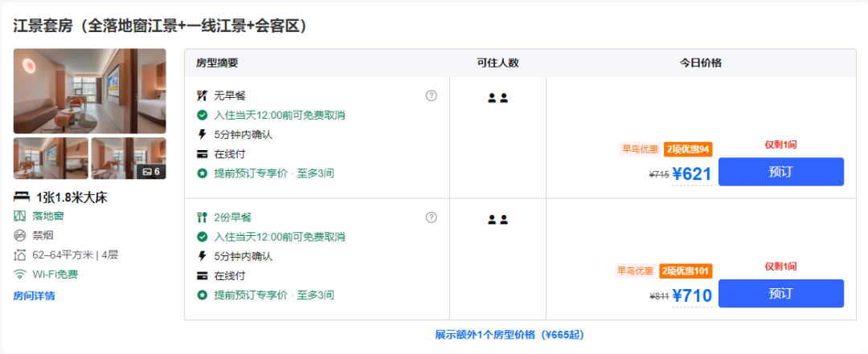Click the Wi-Fi icon beside Wi-Fi免费
This screenshot has width=868, height=354.
(20, 274)
